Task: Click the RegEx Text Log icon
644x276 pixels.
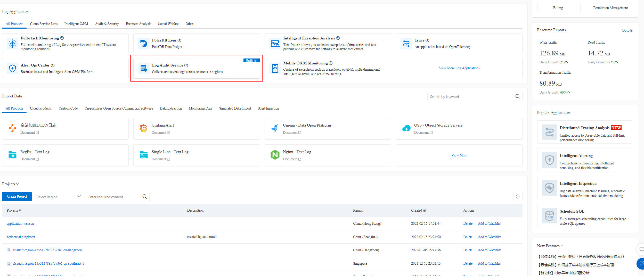Action: point(12,155)
